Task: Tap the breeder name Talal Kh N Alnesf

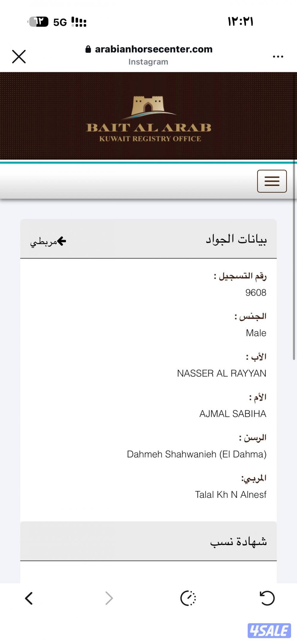Action: pos(231,495)
